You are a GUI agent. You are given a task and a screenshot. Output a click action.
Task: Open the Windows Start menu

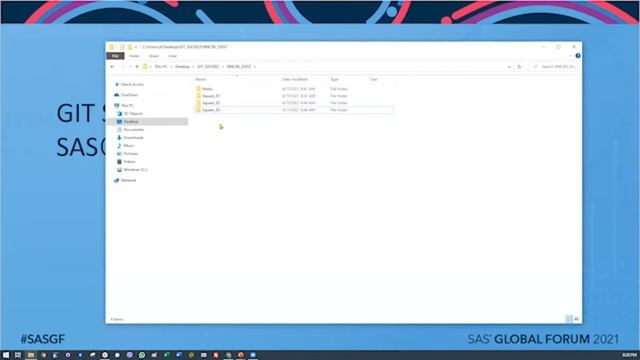click(6, 355)
